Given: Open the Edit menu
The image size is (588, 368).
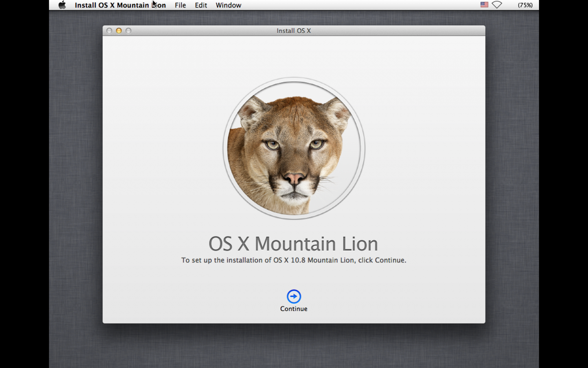Looking at the screenshot, I should click(x=201, y=5).
